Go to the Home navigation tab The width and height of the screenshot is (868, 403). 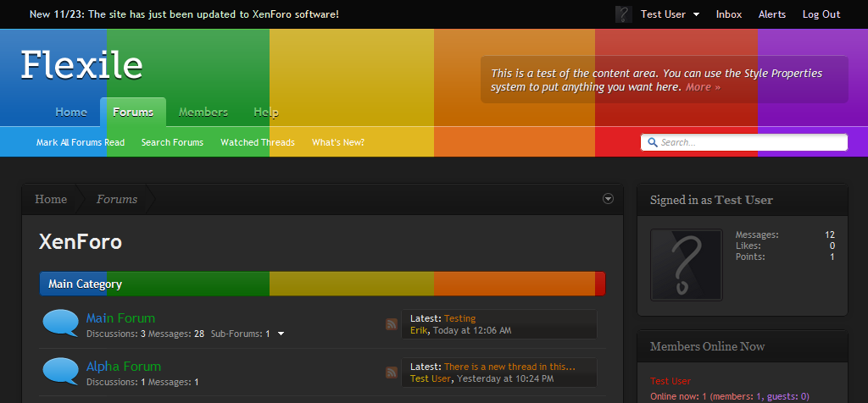[x=71, y=112]
